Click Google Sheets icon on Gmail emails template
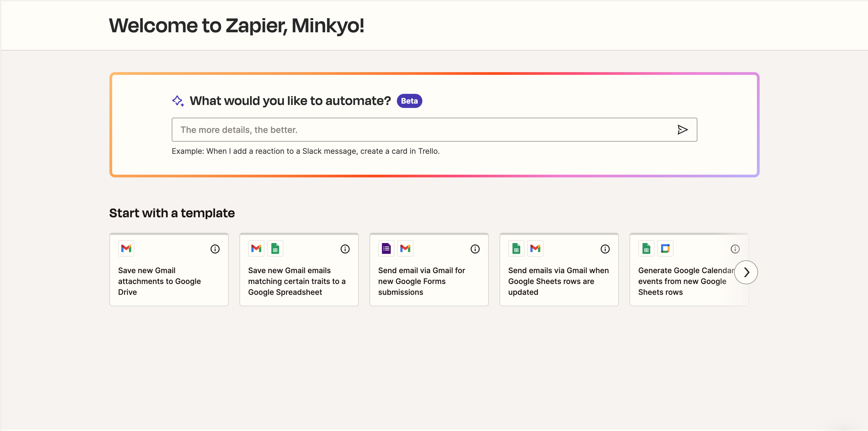 point(275,248)
